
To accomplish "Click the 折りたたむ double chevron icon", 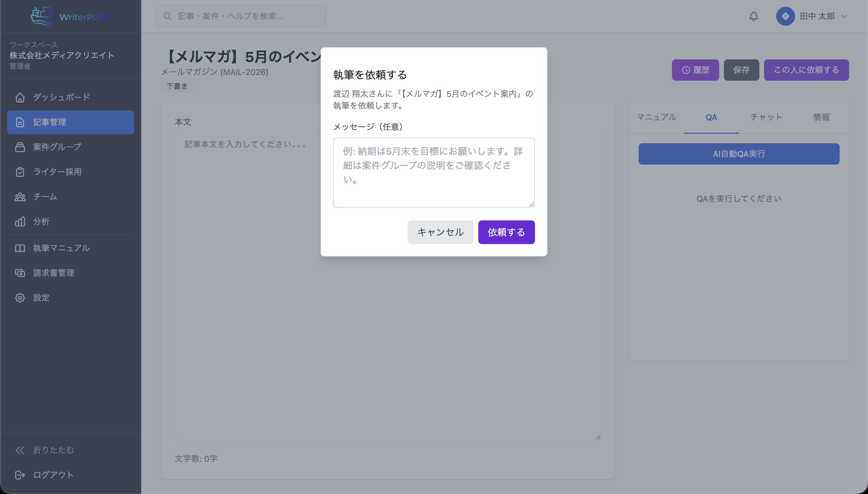I will (x=20, y=450).
